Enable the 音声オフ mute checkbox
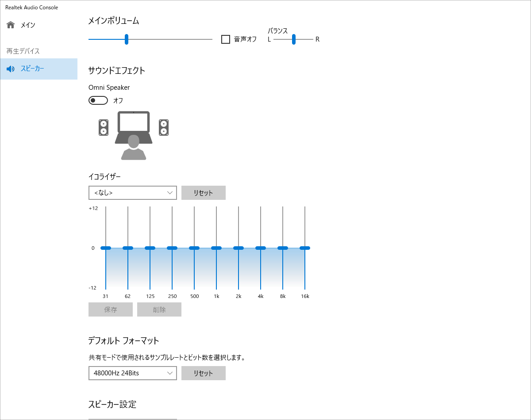This screenshot has width=531, height=420. point(225,39)
